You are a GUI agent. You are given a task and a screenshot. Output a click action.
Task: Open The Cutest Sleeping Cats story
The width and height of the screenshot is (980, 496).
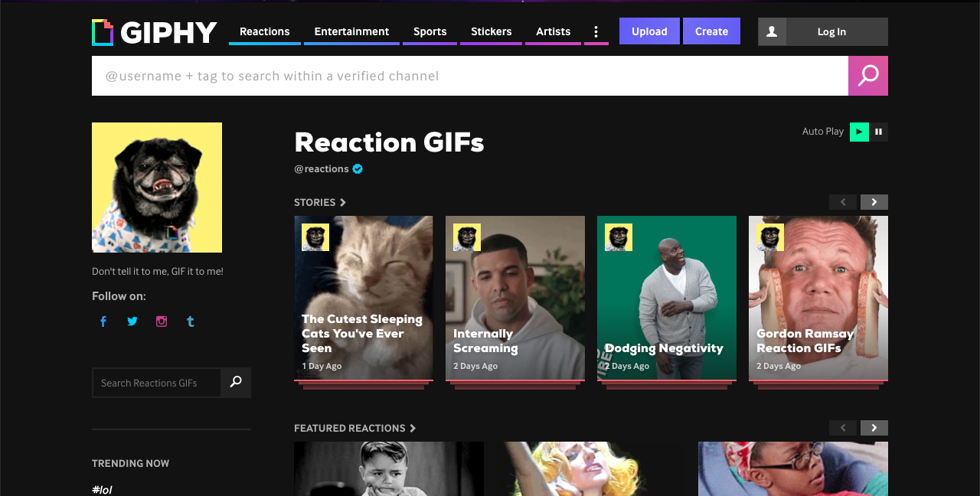(364, 299)
